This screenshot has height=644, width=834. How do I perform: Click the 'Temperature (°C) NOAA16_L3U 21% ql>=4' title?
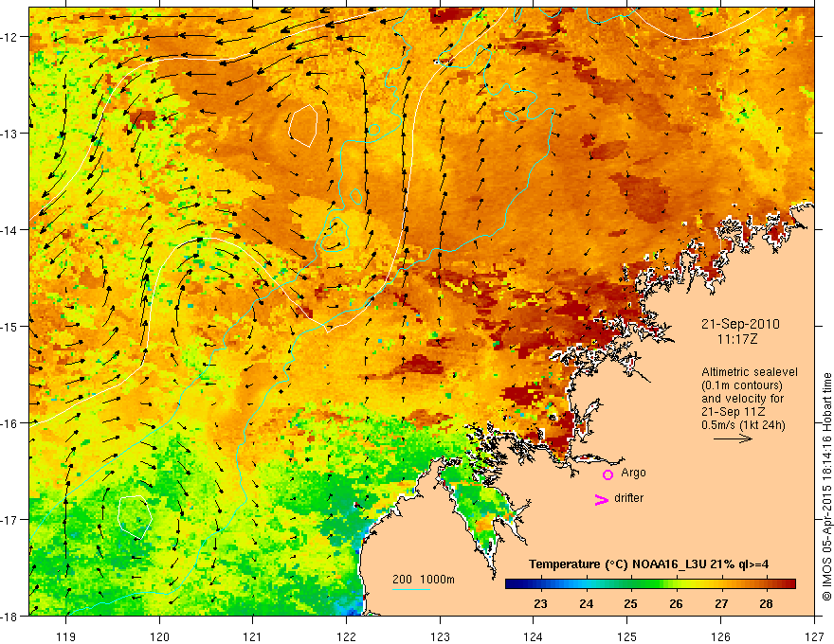tap(648, 564)
